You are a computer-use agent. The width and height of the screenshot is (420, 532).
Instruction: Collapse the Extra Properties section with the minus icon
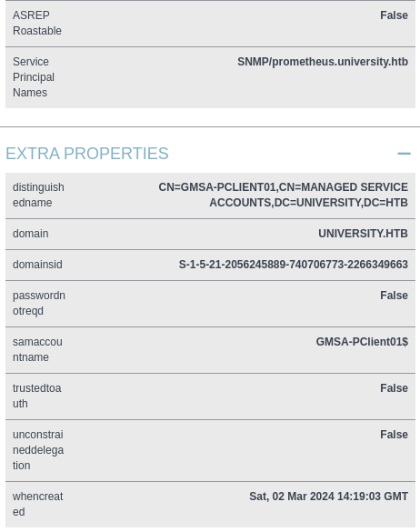tap(404, 154)
